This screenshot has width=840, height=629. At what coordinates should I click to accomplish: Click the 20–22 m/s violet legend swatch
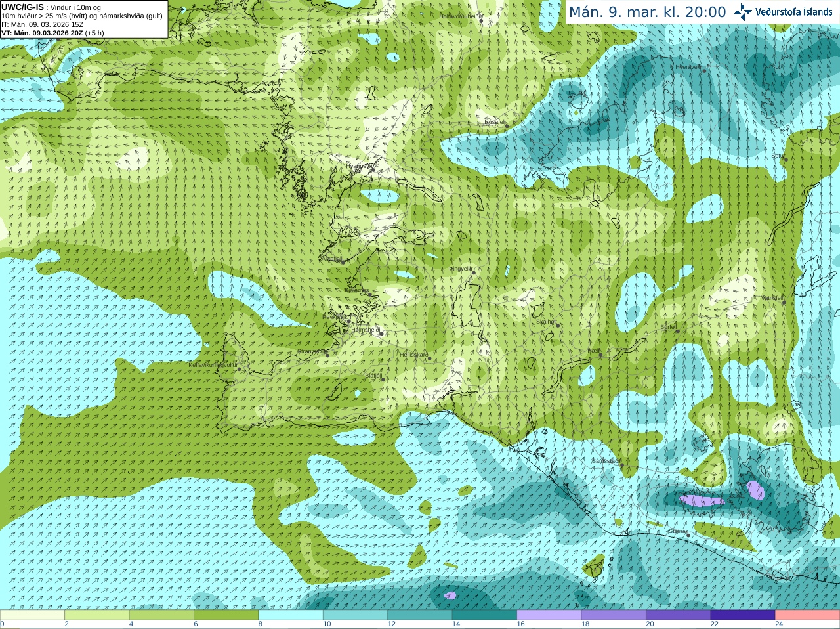[679, 615]
